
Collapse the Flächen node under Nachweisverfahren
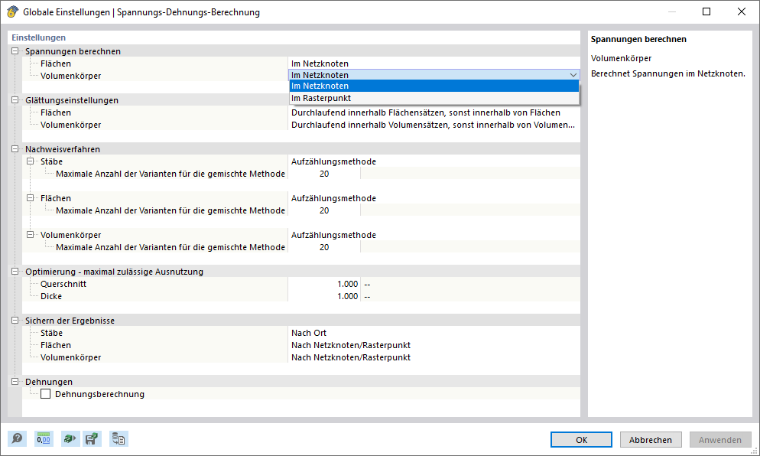(30, 198)
